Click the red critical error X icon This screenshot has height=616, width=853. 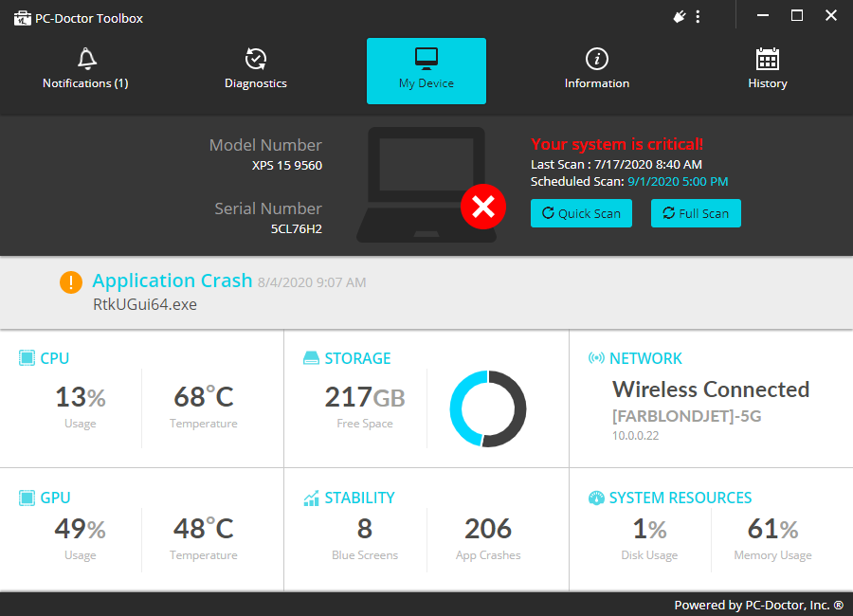483,208
